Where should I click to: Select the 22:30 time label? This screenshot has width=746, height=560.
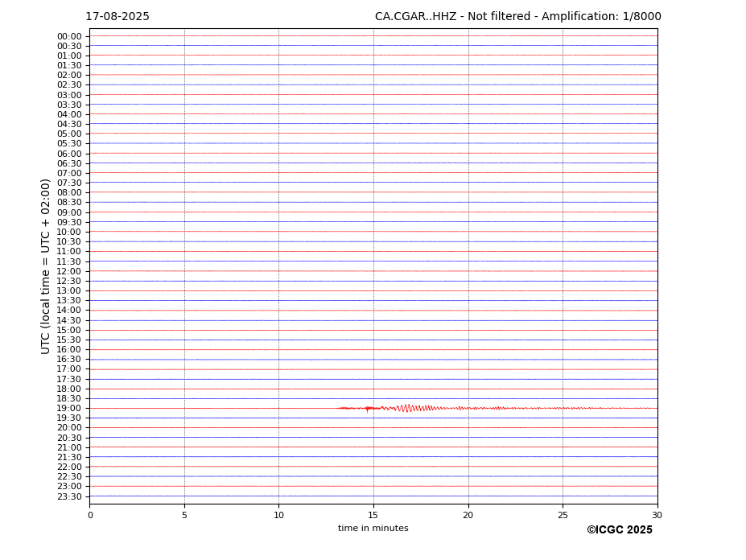(69, 477)
